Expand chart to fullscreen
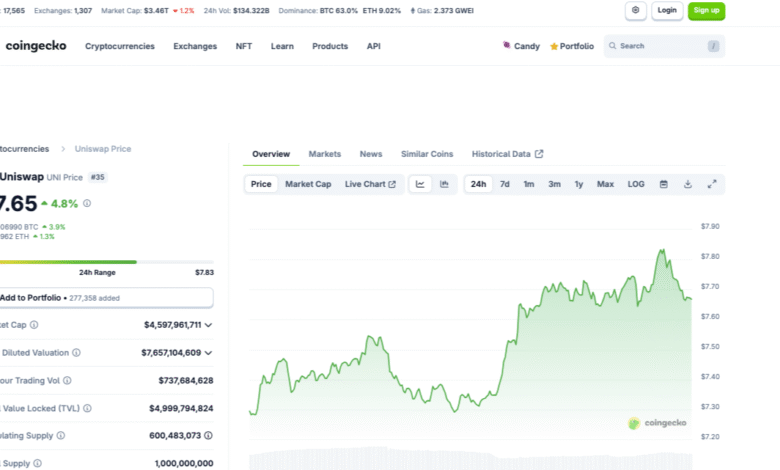 coord(712,184)
